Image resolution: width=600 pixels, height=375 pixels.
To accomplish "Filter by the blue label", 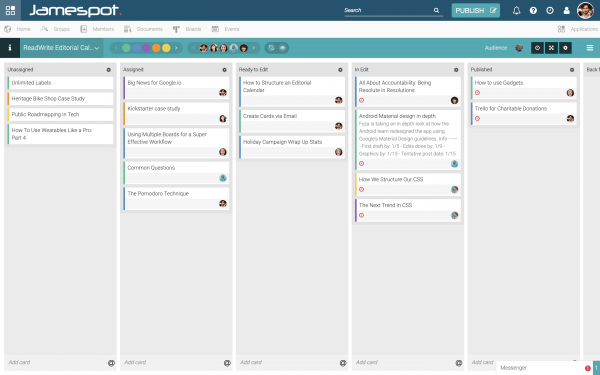I will (x=136, y=48).
